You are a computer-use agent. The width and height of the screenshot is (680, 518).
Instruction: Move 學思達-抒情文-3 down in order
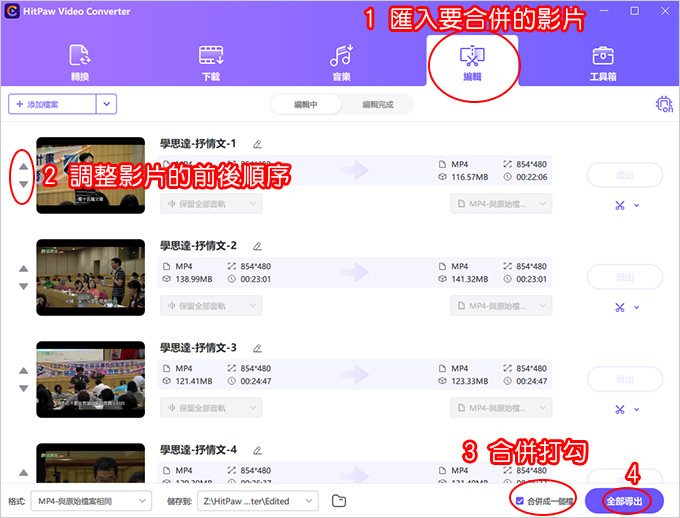[23, 388]
